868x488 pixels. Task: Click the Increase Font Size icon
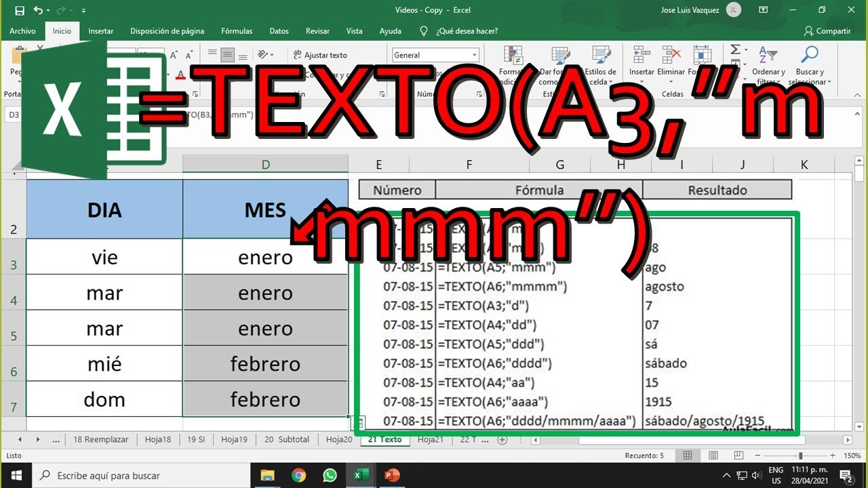tap(174, 55)
